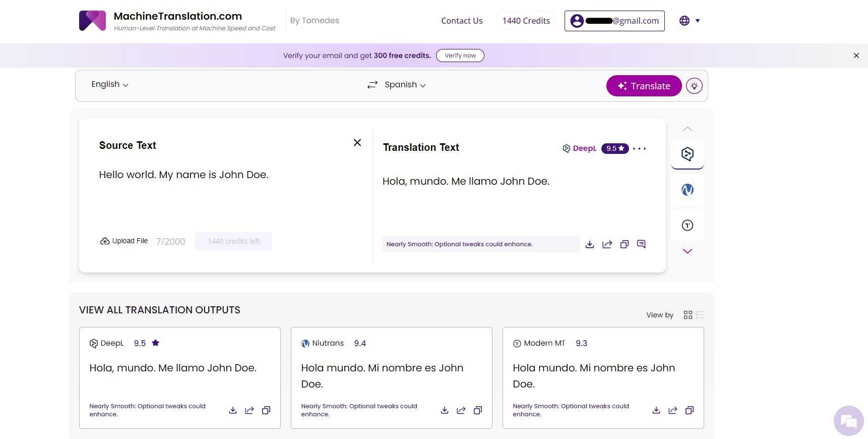Open the Spanish target language dropdown
This screenshot has height=439, width=868.
405,85
